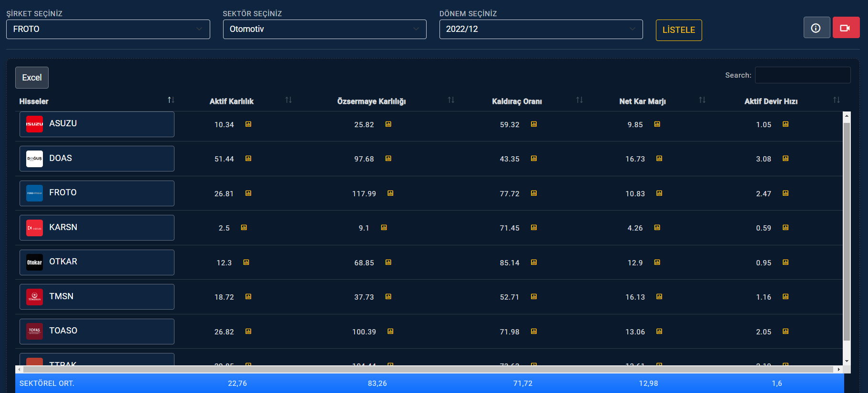Click scrollbar down arrow of table

(847, 362)
